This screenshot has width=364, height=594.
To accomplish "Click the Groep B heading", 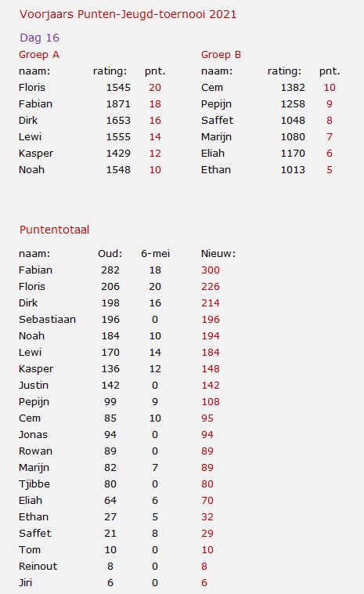I will (x=221, y=55).
